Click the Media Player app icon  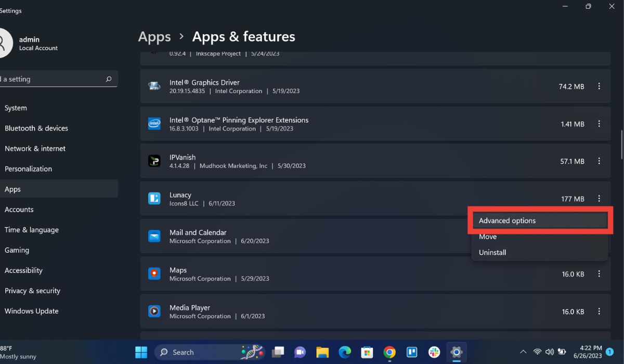[x=154, y=311]
